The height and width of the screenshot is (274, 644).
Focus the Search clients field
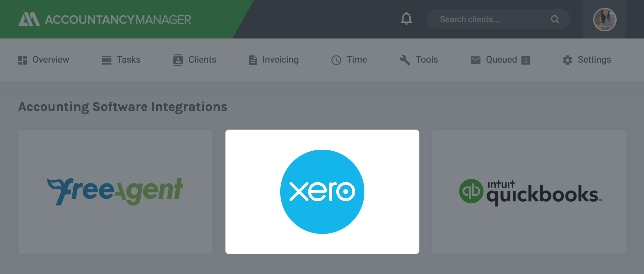coord(498,19)
